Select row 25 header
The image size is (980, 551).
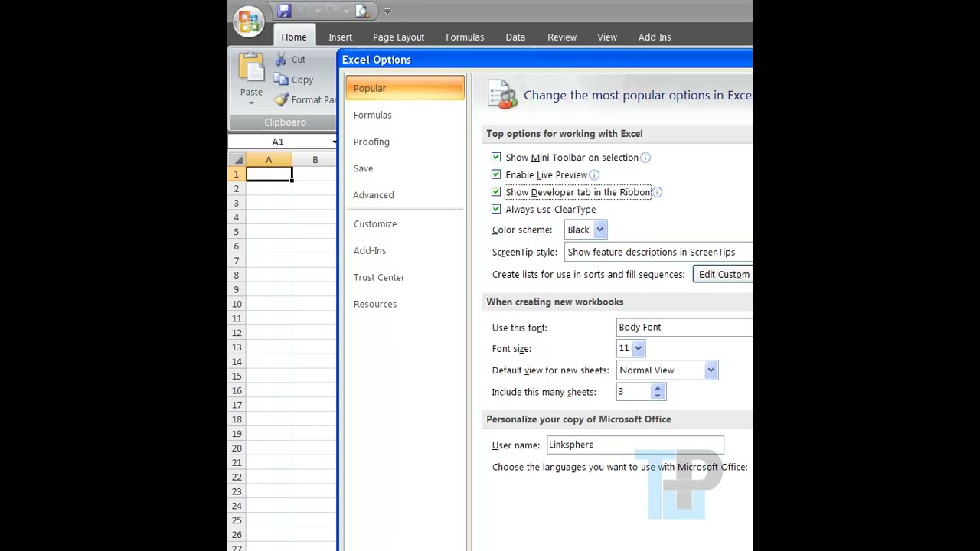point(237,520)
